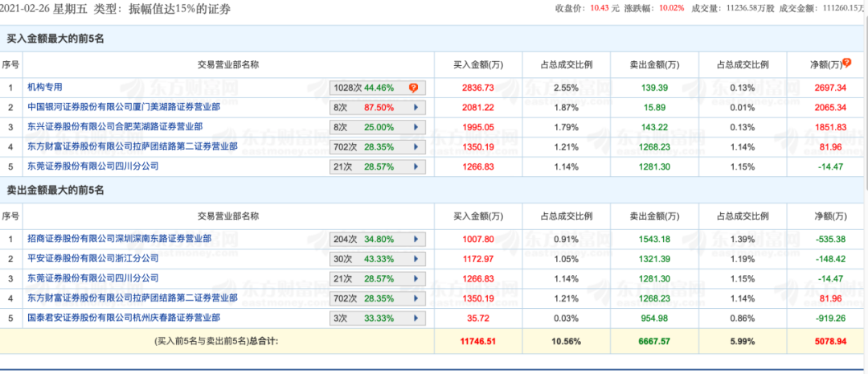The image size is (868, 374).
Task: Expand 招商证券深圳深南东路 204次 34.80% arrow
Action: [x=416, y=240]
